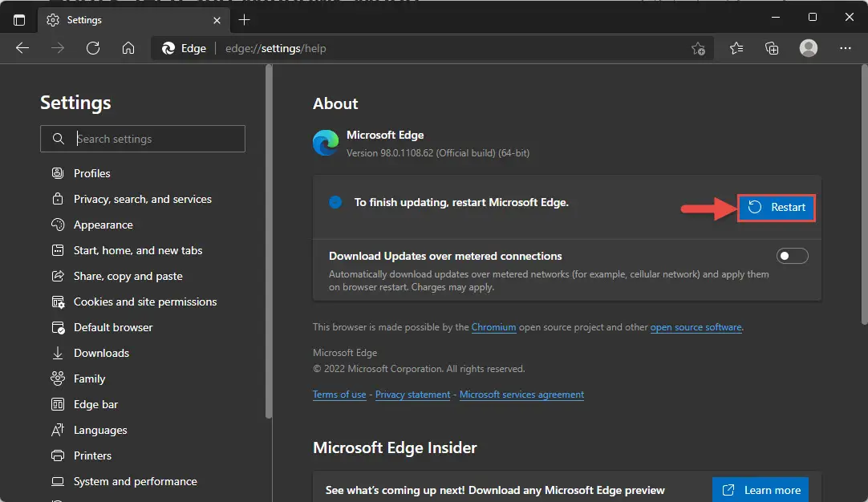Open Share, copy and paste settings
The height and width of the screenshot is (502, 868).
click(128, 276)
